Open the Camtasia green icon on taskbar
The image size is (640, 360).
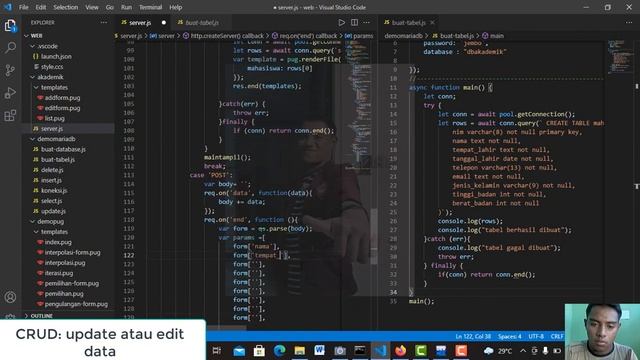point(420,350)
